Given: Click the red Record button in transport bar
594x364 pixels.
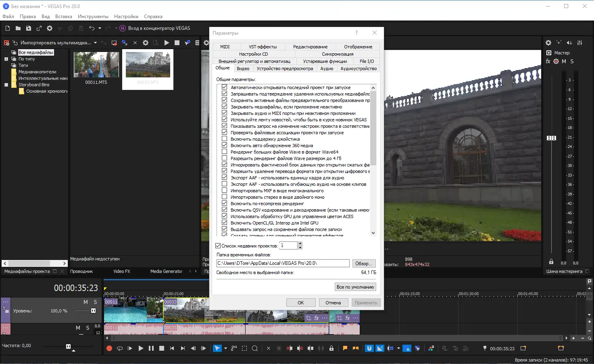Looking at the screenshot, I should click(x=109, y=348).
